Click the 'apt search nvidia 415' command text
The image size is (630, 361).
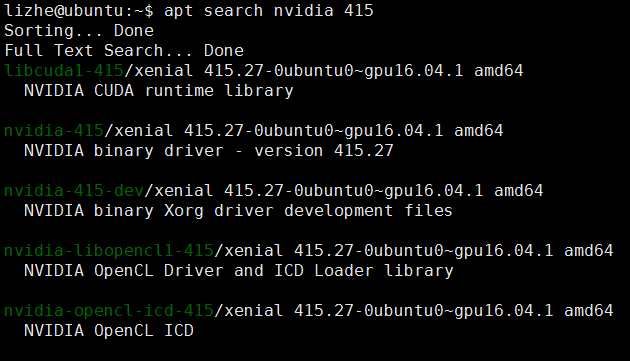point(269,11)
